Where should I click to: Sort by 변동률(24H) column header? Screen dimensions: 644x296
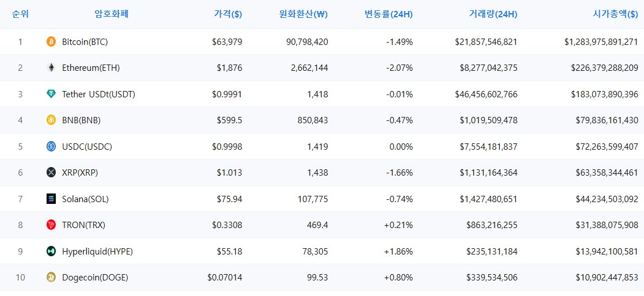click(389, 14)
